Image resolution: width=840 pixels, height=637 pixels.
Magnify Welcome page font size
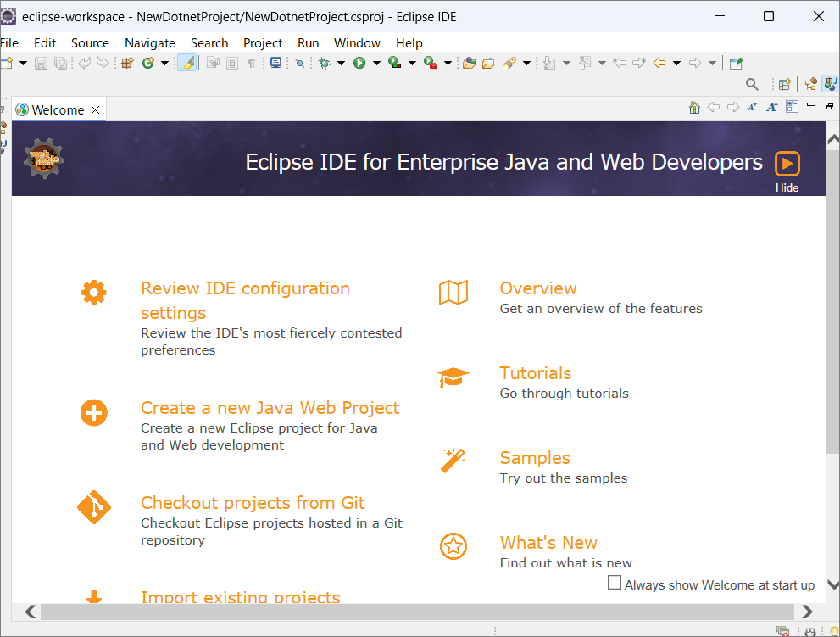[x=772, y=107]
